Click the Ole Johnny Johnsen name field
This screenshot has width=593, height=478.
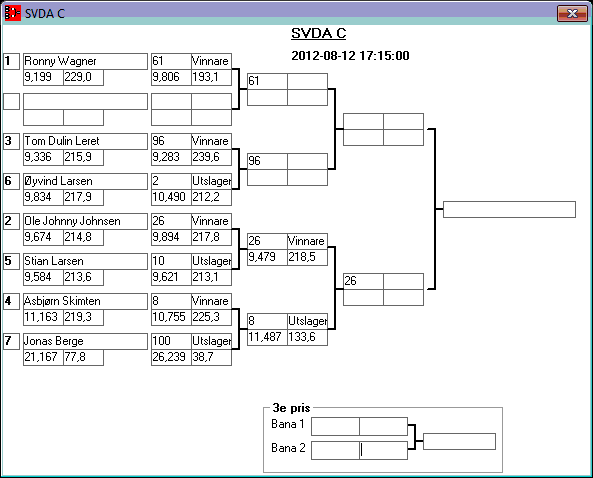pos(85,221)
